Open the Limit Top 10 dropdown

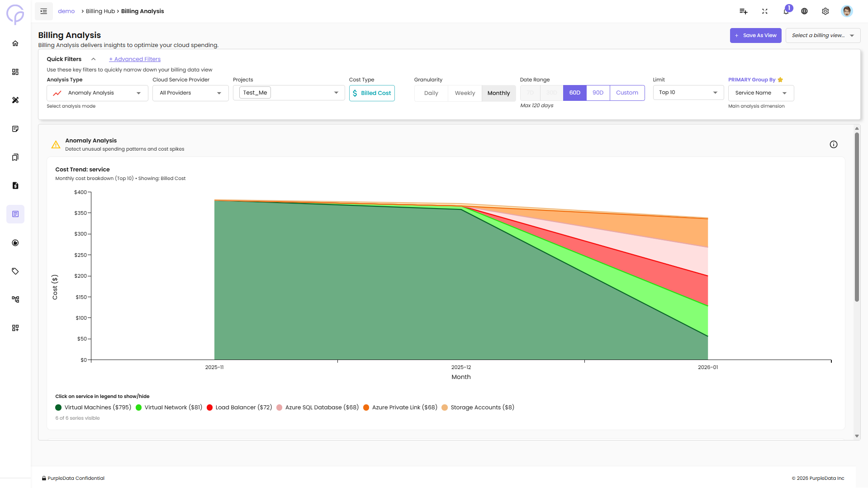tap(688, 93)
